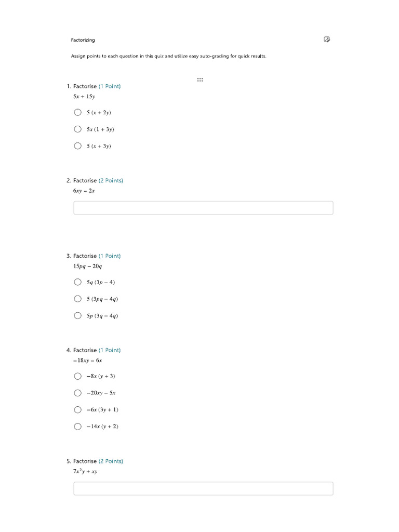This screenshot has height=532, width=399.
Task: Click the Factorizing quiz title
Action: pyautogui.click(x=83, y=40)
